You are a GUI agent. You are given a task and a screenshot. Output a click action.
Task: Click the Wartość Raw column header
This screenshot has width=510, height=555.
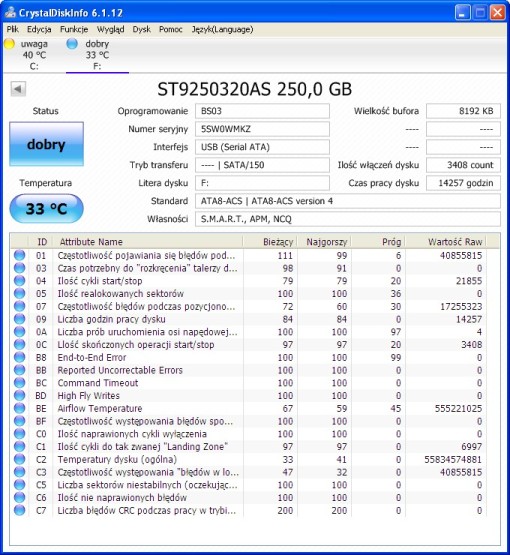pyautogui.click(x=446, y=242)
